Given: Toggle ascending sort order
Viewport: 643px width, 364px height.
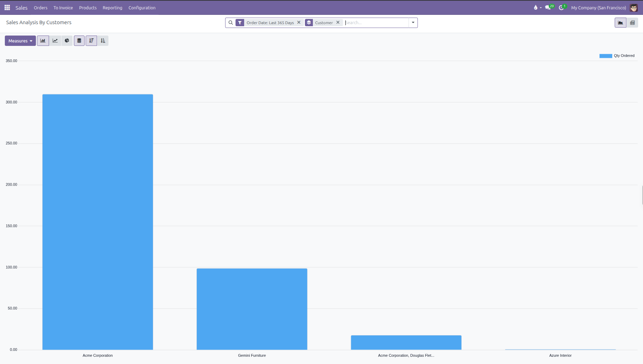Looking at the screenshot, I should click(x=103, y=41).
